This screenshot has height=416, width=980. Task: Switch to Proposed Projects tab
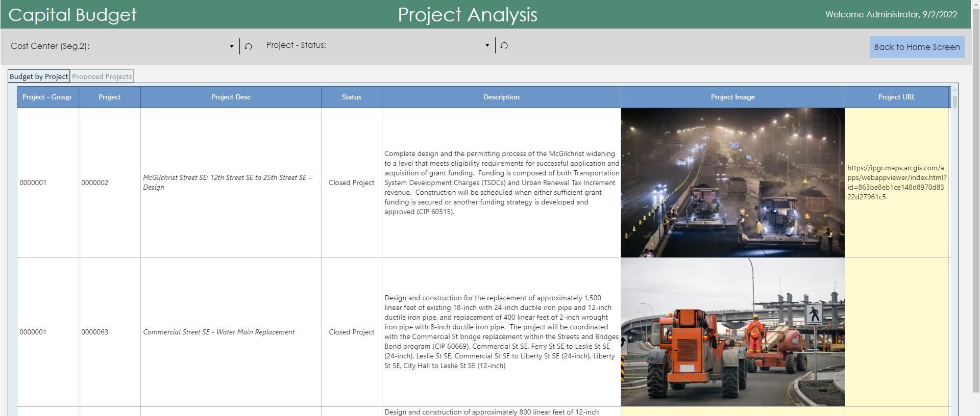tap(102, 76)
